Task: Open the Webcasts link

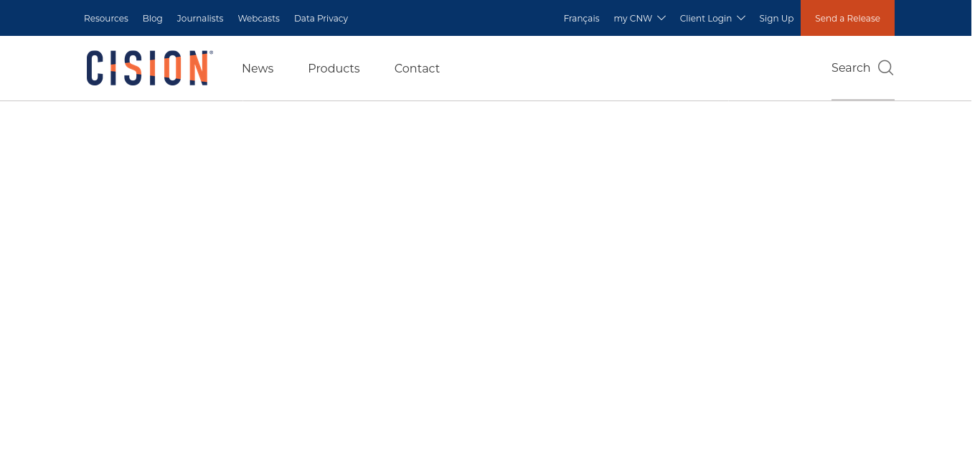Action: click(259, 18)
